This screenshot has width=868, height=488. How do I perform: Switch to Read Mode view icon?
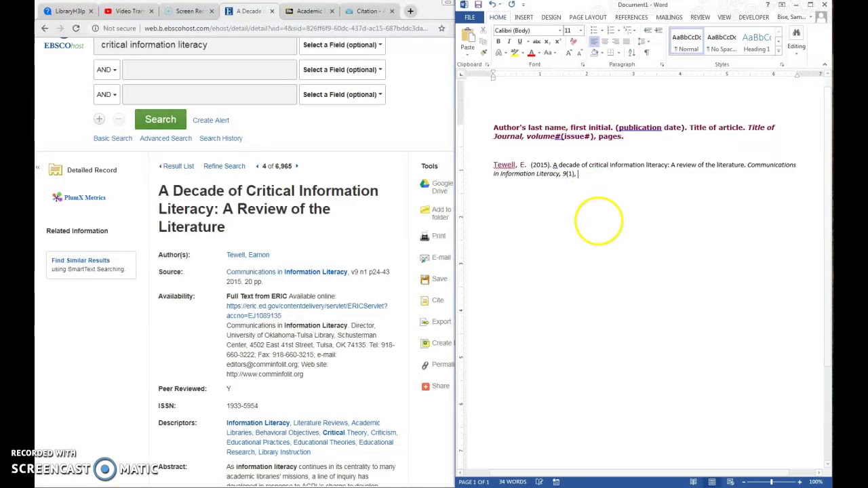(693, 482)
